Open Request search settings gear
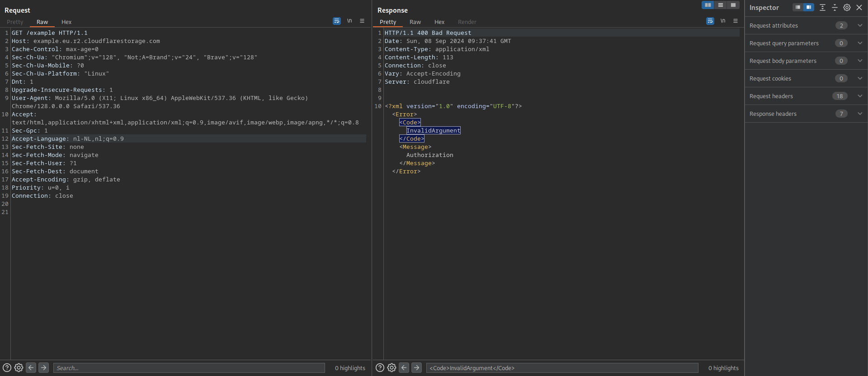868x376 pixels. 19,368
